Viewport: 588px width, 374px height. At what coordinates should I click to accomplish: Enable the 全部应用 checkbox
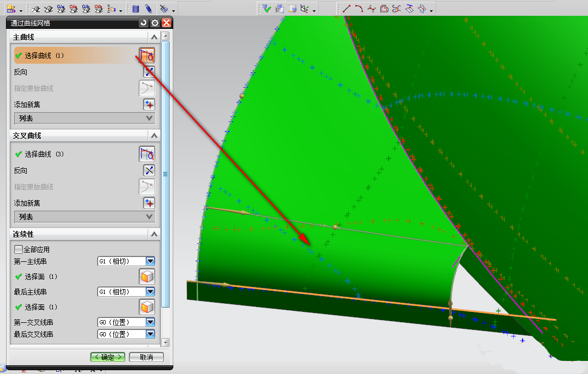pyautogui.click(x=19, y=249)
